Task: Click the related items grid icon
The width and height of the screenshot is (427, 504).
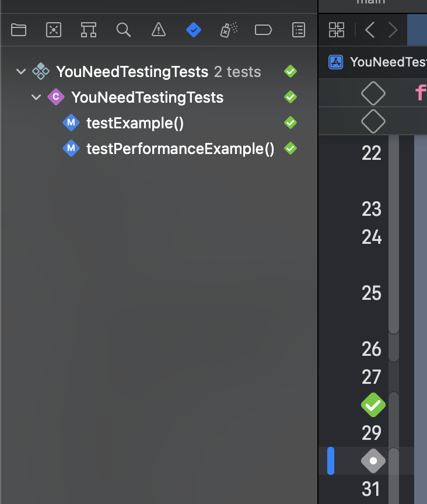Action: [337, 30]
